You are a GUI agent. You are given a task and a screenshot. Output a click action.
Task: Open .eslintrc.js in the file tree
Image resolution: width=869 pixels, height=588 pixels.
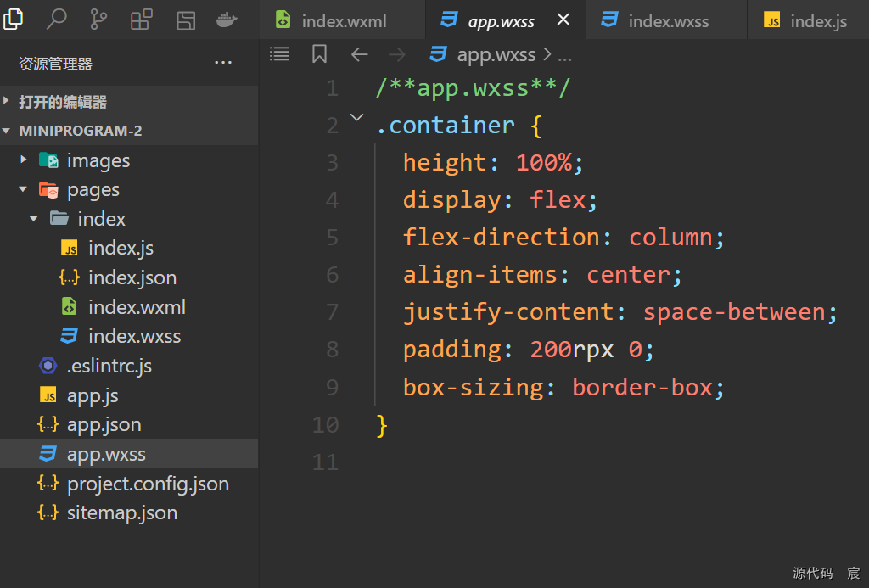[129, 366]
